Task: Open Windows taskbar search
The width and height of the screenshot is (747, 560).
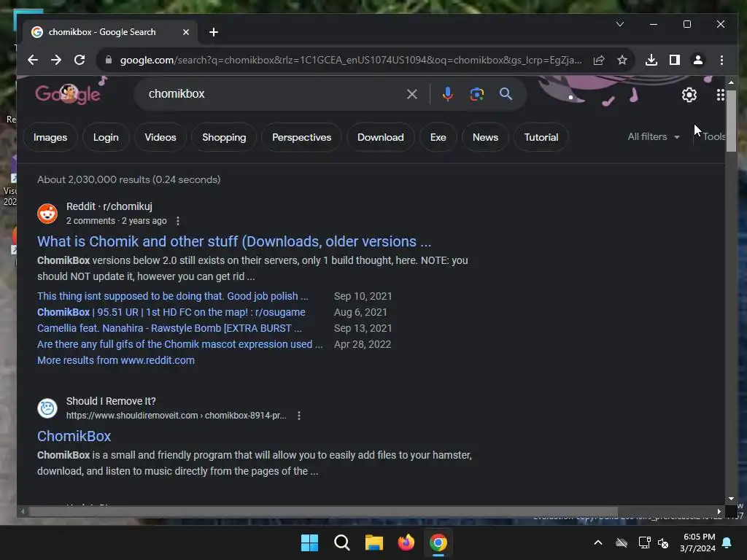Action: point(341,542)
